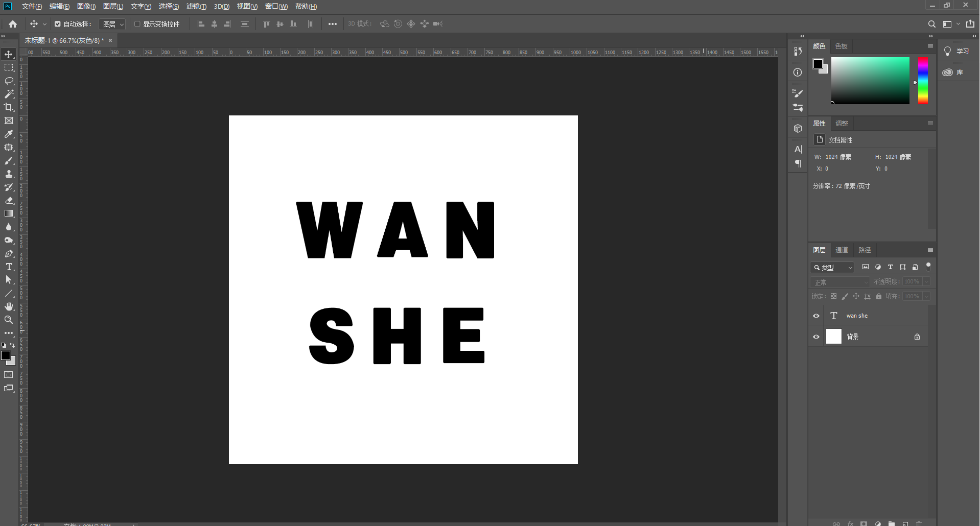Toggle layer filtering switch on or off
Screen dimensions: 980x526
tap(928, 266)
